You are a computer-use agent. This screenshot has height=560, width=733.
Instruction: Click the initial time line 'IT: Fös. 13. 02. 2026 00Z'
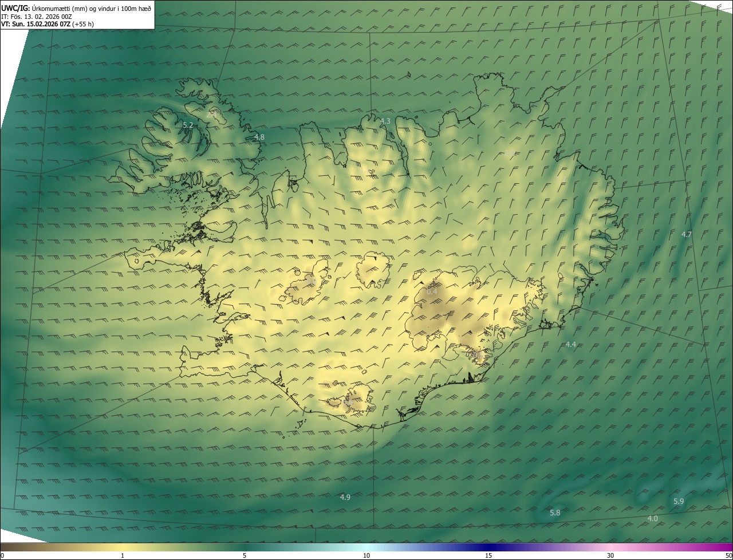pyautogui.click(x=37, y=17)
